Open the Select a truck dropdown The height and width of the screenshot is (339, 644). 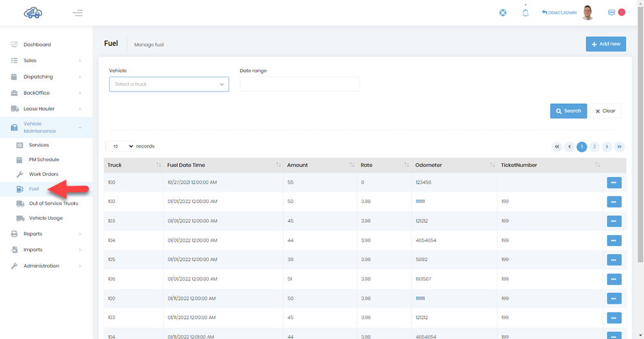pos(169,84)
